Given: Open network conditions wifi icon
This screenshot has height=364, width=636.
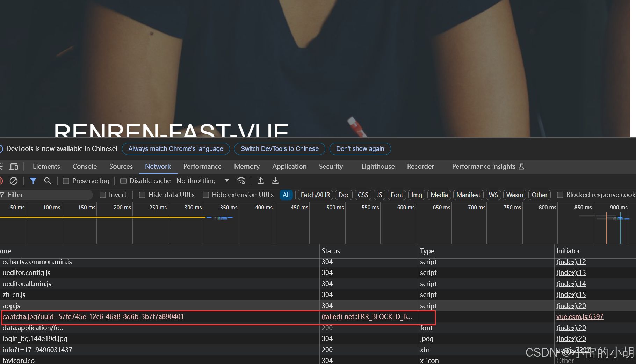Looking at the screenshot, I should pos(241,181).
